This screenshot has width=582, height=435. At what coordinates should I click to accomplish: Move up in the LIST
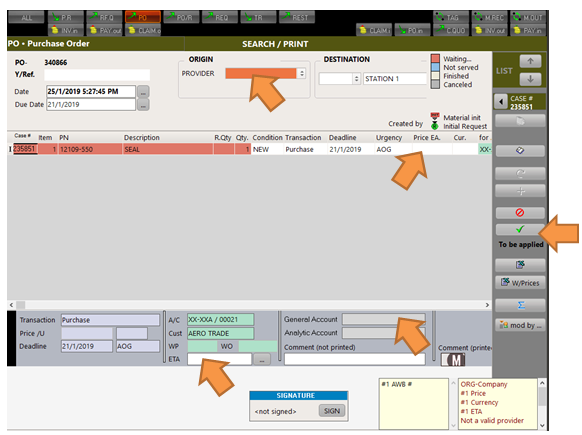pos(530,61)
